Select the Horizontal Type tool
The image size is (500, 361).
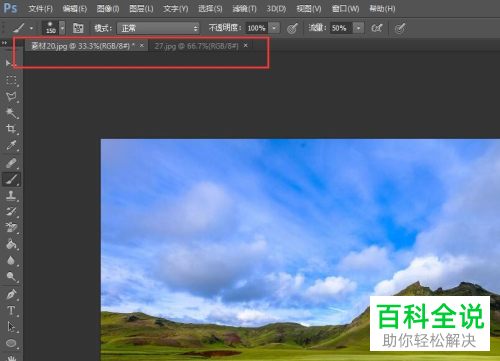tap(11, 311)
